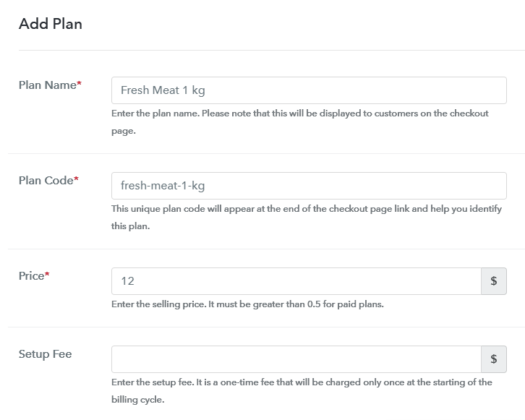Click the red asterisk next to Plan Name
525x420 pixels.
[80, 84]
